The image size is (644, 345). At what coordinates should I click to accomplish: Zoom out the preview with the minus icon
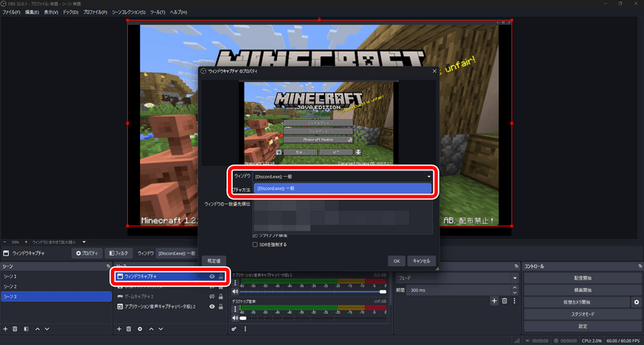tap(5, 242)
